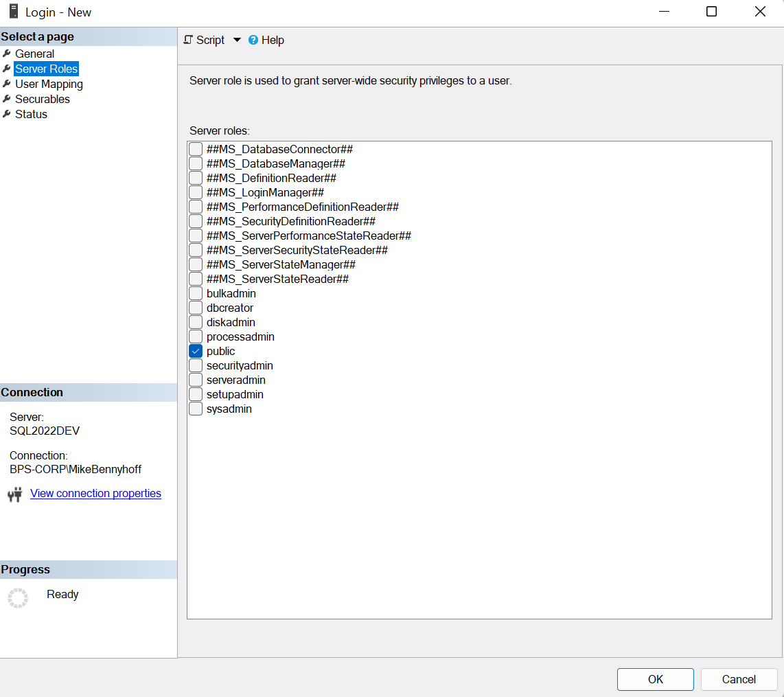Minimize the Login - New window
This screenshot has width=784, height=697.
click(x=664, y=12)
